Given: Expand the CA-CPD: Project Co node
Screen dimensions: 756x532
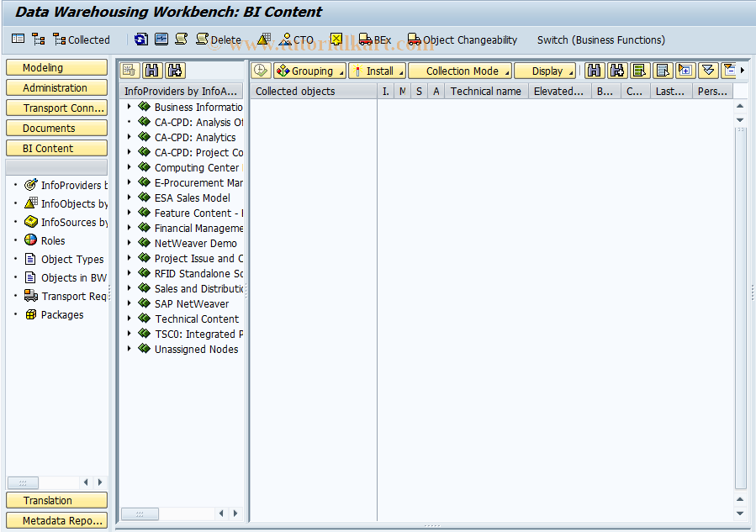Looking at the screenshot, I should [x=129, y=152].
